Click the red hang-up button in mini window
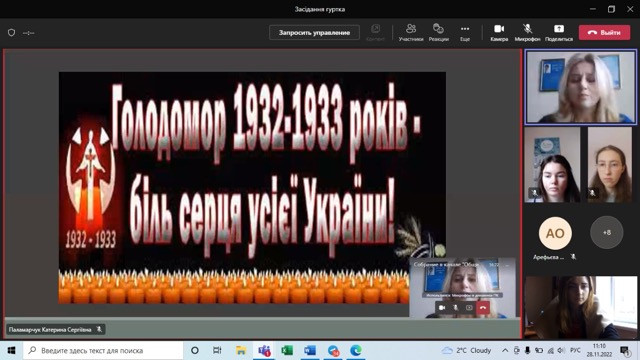The width and height of the screenshot is (640, 360). pos(483,307)
